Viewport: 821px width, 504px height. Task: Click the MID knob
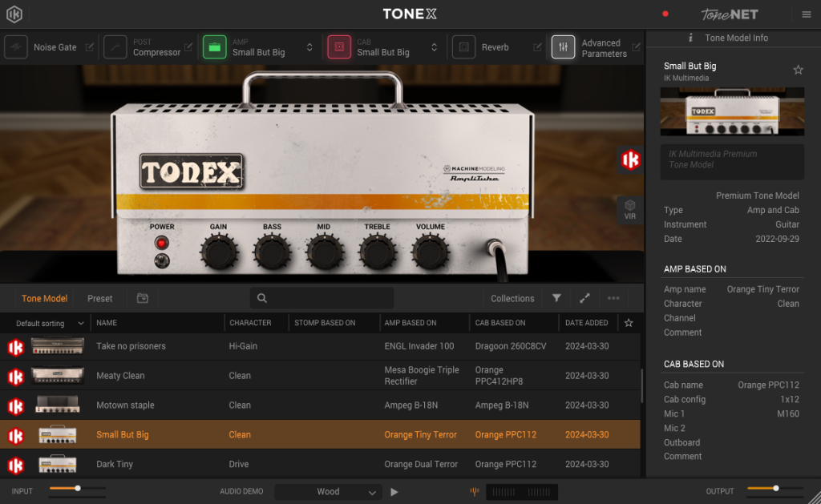[x=324, y=252]
